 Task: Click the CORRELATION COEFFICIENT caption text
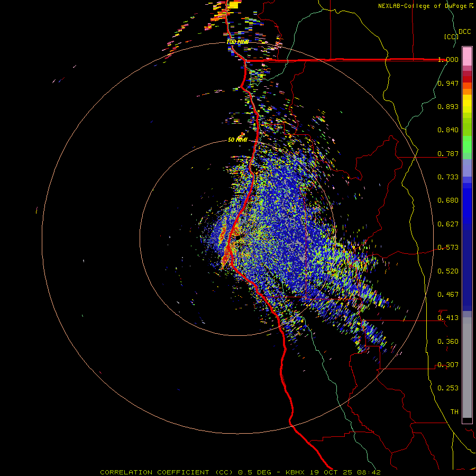154,472
